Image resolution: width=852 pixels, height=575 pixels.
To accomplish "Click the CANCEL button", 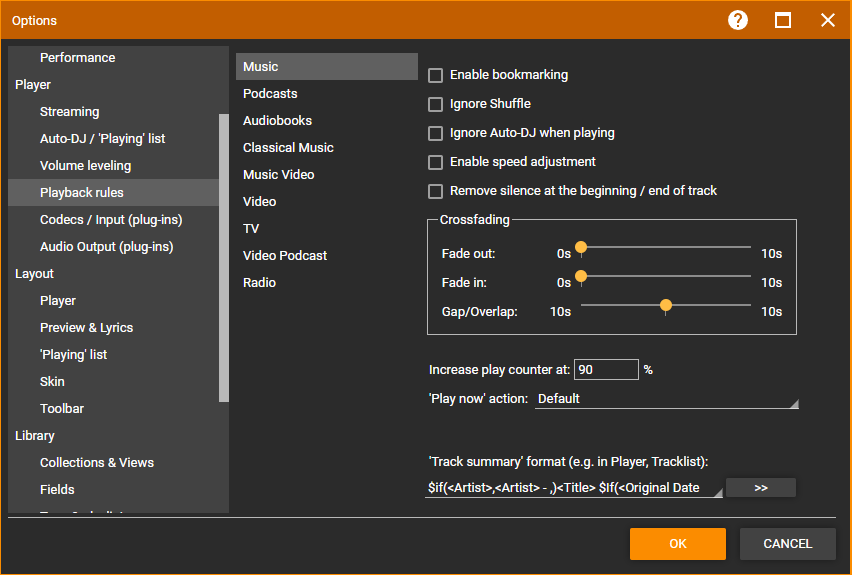I will (787, 543).
